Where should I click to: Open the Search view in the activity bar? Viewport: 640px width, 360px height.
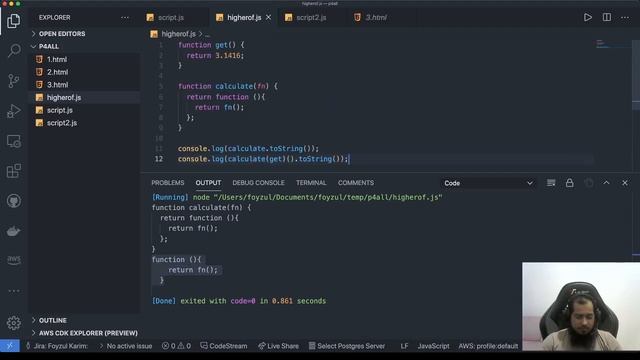(14, 51)
